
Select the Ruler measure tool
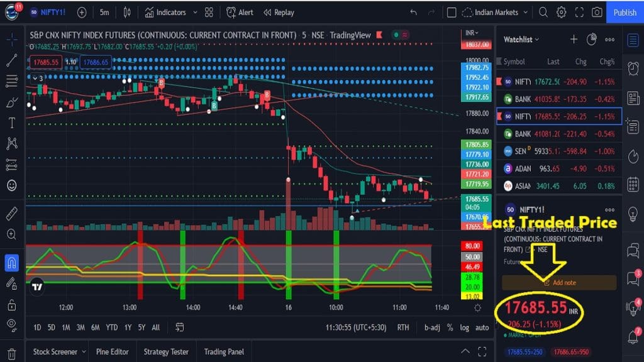(12, 214)
